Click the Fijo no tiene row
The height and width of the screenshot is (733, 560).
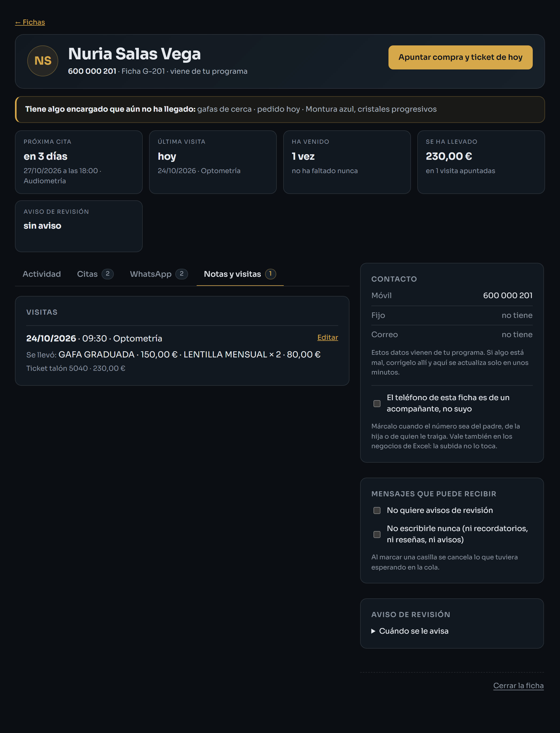point(452,315)
